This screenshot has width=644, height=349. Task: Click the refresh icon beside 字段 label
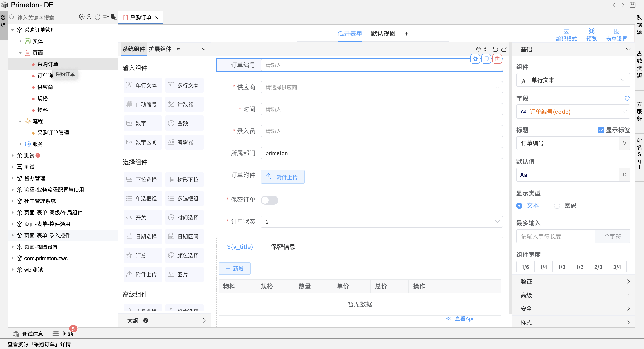coord(627,98)
